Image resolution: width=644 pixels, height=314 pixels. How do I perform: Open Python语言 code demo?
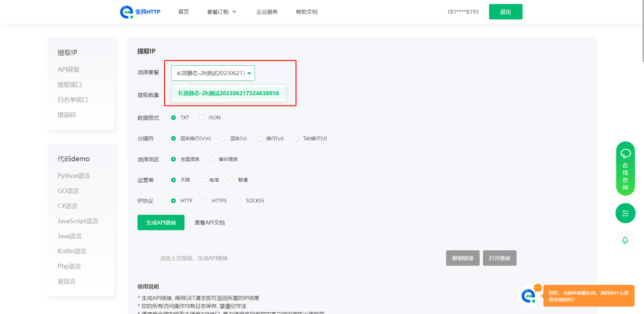[x=74, y=176]
